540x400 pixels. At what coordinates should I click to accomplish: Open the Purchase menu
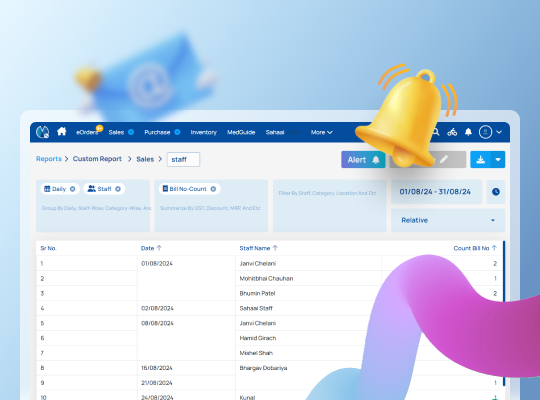click(x=157, y=132)
